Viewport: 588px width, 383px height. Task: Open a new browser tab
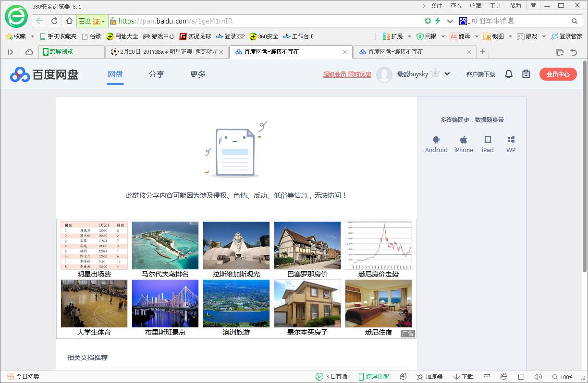pos(483,52)
